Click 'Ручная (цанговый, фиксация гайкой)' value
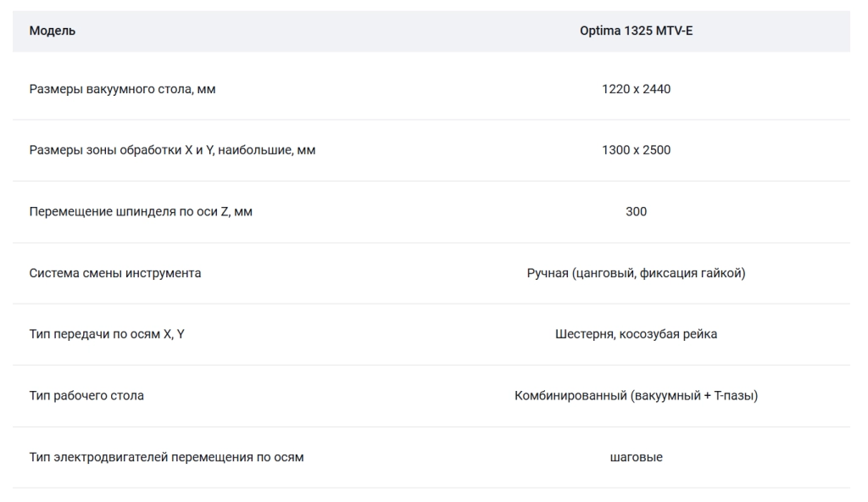 point(636,273)
